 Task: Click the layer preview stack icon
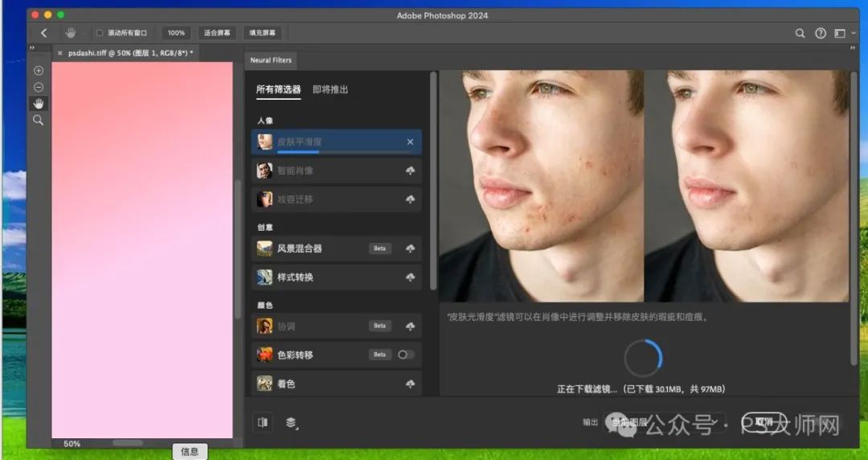pos(291,423)
